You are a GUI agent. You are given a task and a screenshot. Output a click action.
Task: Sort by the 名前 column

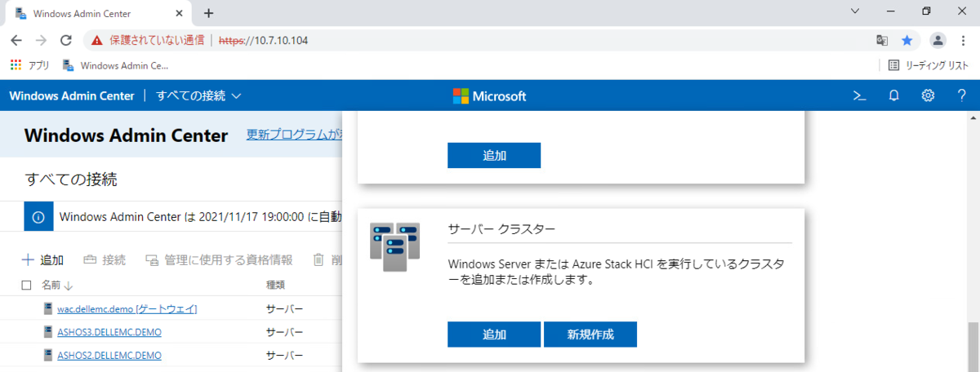click(57, 286)
